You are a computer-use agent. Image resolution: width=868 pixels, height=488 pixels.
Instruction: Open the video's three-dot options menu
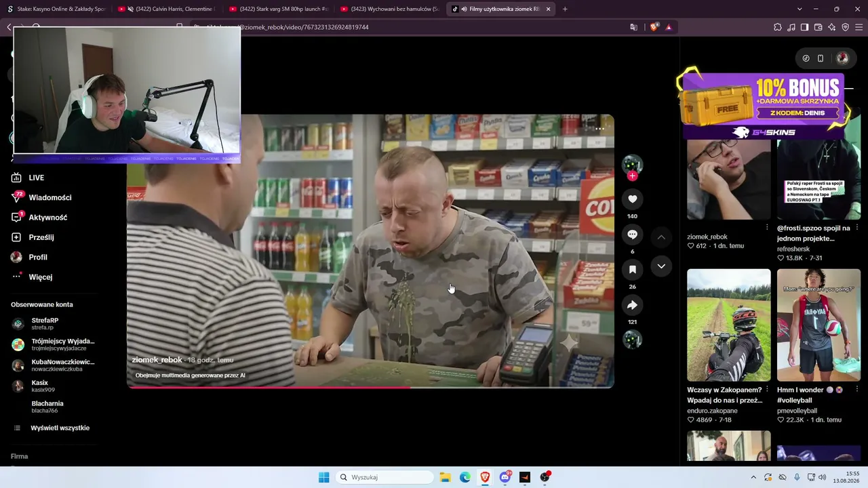pos(599,128)
